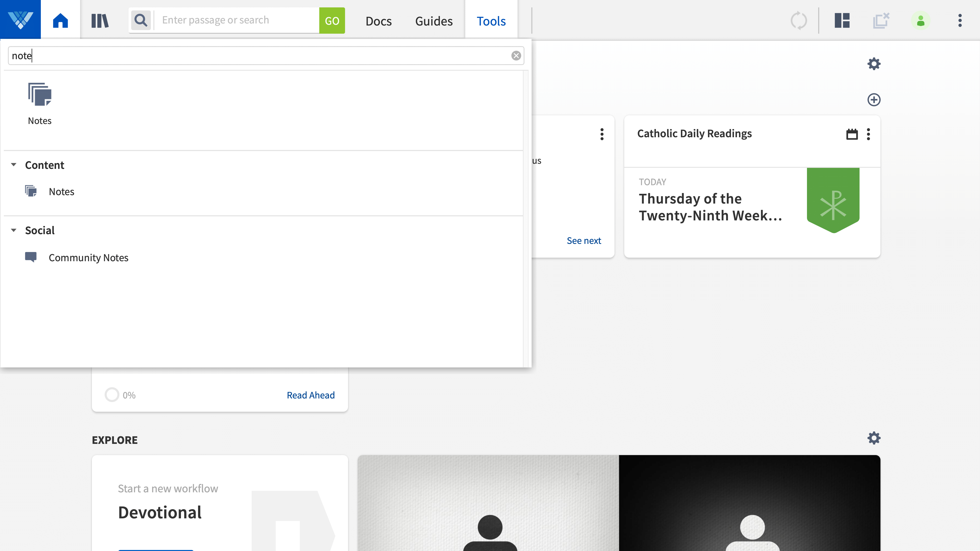Open the Devotional workflow card

tap(220, 503)
